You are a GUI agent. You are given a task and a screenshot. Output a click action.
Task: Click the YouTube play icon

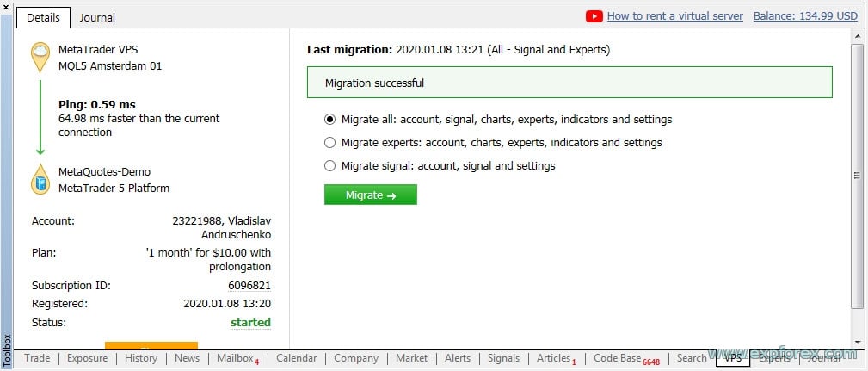tap(594, 16)
